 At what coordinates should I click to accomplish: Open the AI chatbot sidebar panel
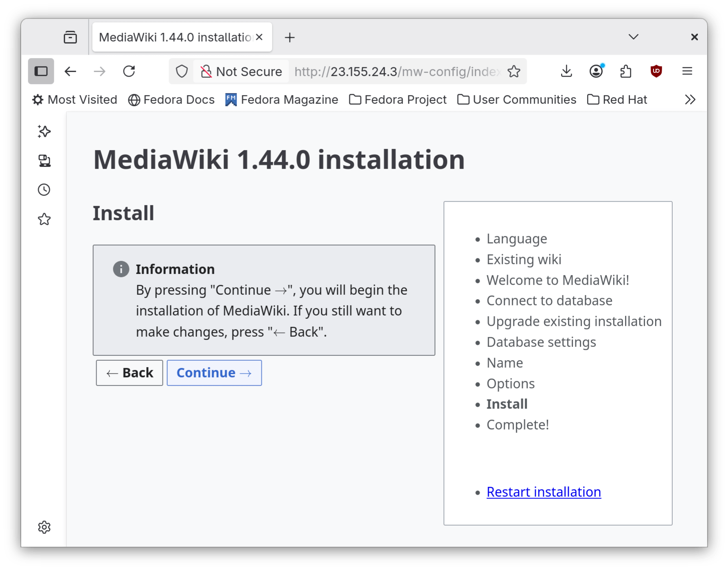pos(44,132)
